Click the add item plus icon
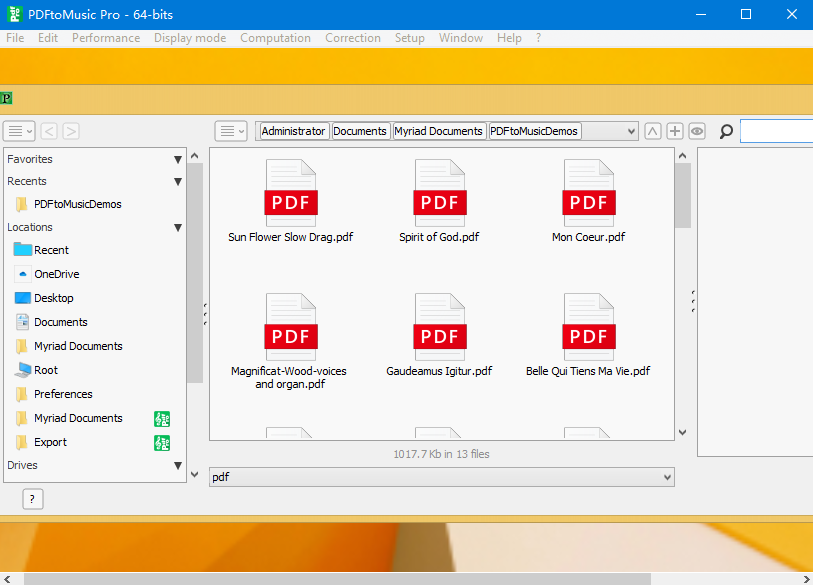 [675, 131]
